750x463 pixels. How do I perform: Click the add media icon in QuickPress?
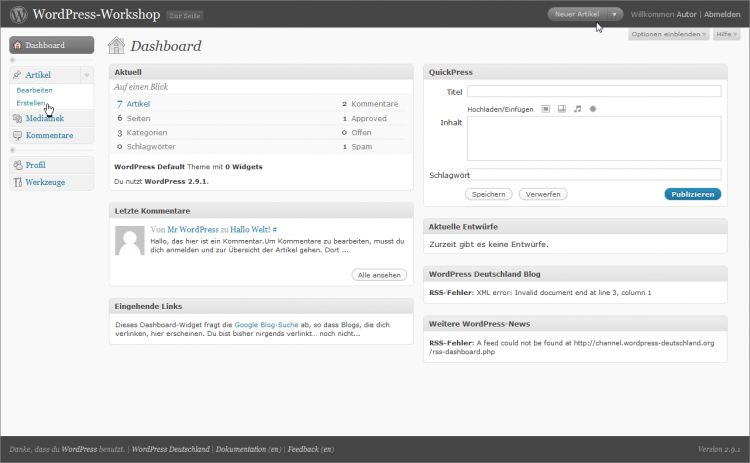(x=593, y=109)
